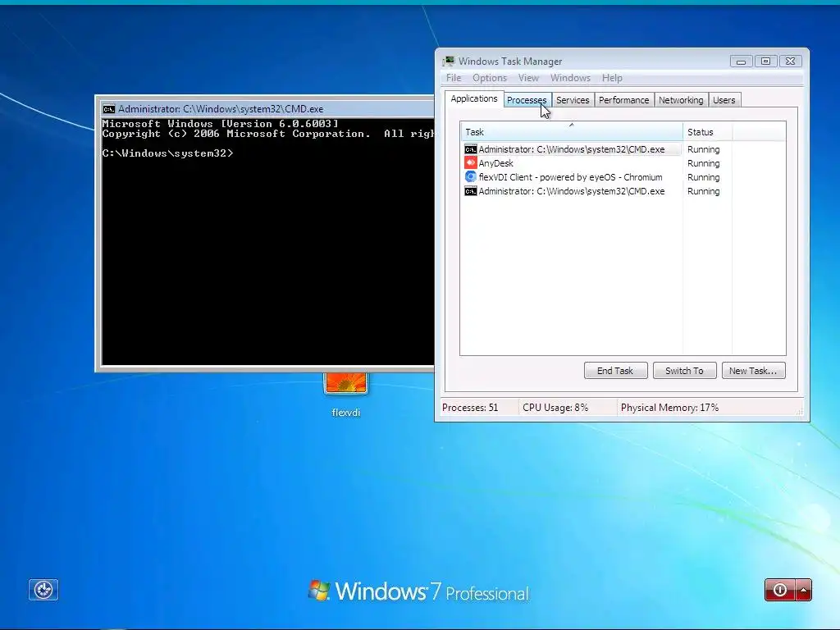Image resolution: width=840 pixels, height=630 pixels.
Task: Click the Physical Memory: 17% status entry
Action: point(669,408)
